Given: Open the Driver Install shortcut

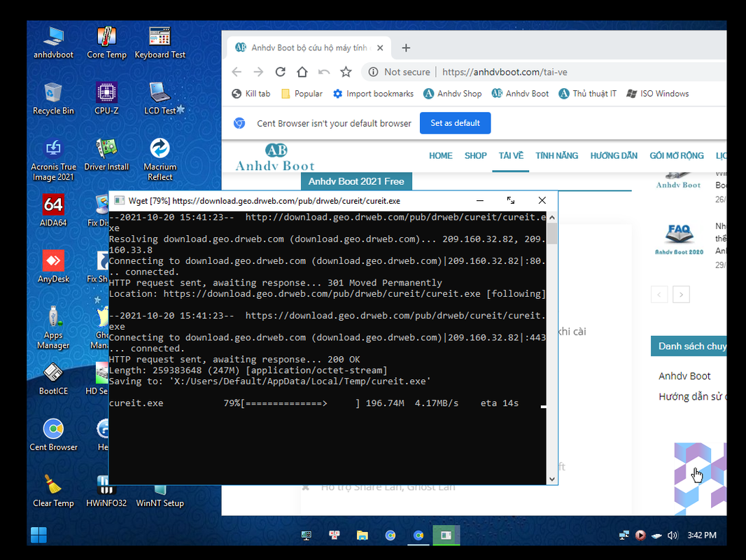Looking at the screenshot, I should point(106,155).
